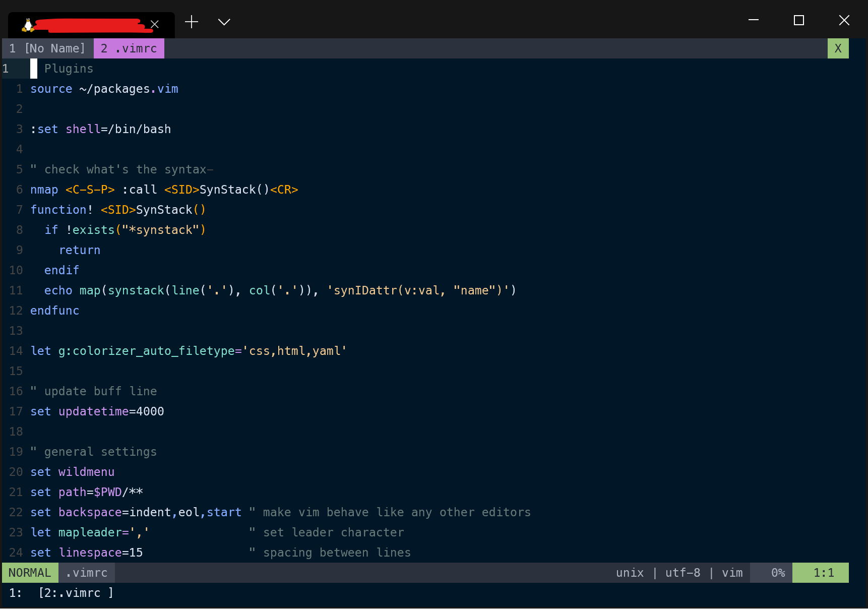Click 'source ~/packages.vim' line

point(104,89)
